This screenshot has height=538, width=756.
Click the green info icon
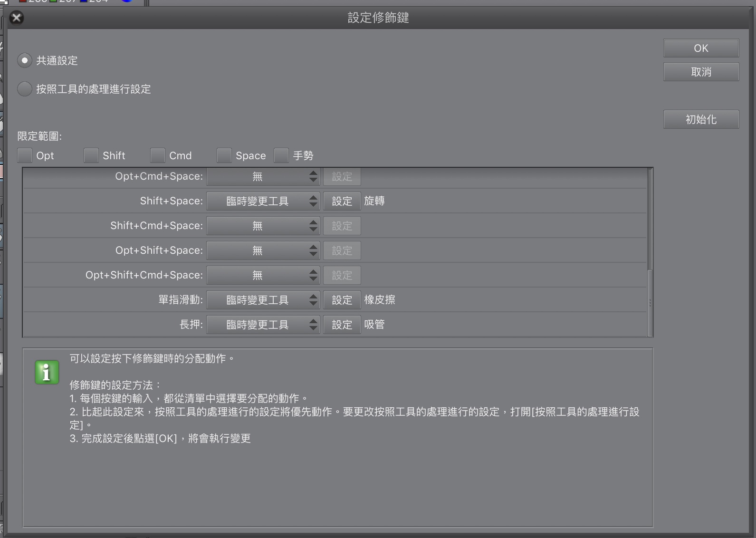point(47,372)
